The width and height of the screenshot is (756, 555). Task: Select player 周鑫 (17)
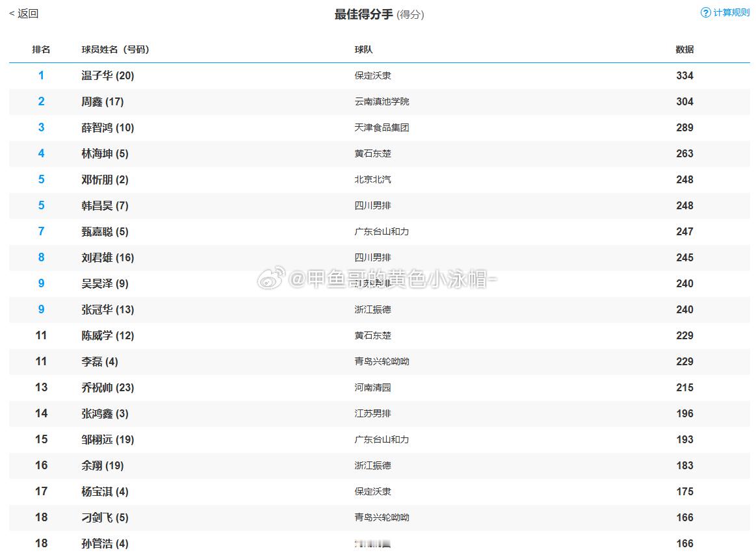pyautogui.click(x=102, y=102)
